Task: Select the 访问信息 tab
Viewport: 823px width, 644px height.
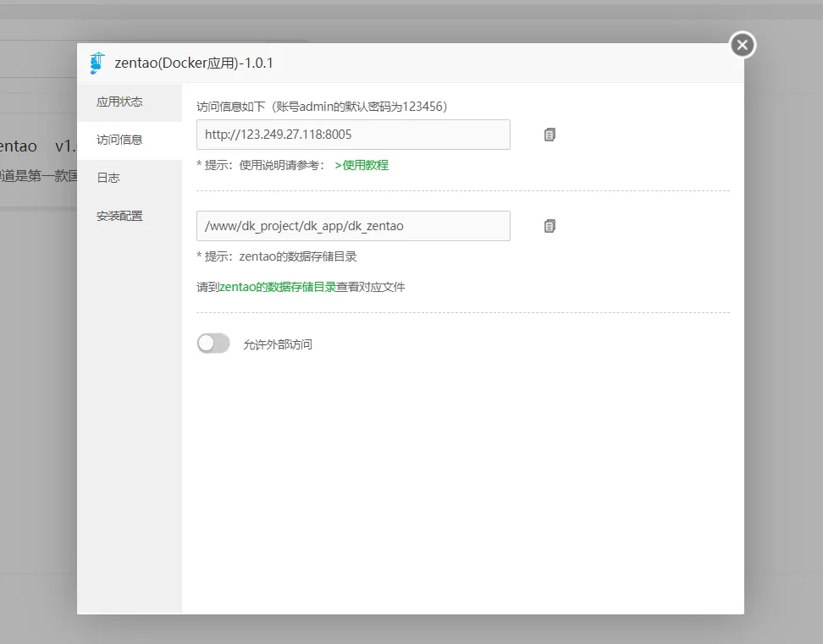Action: pos(130,140)
